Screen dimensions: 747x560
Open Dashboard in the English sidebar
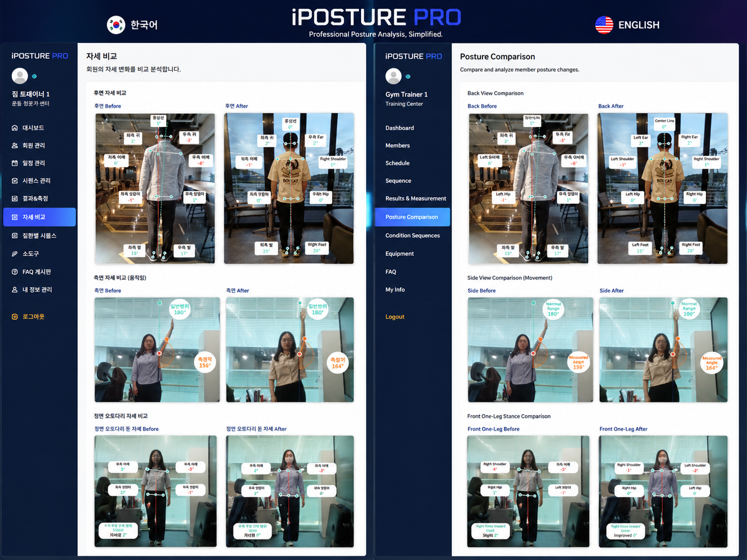click(x=400, y=128)
